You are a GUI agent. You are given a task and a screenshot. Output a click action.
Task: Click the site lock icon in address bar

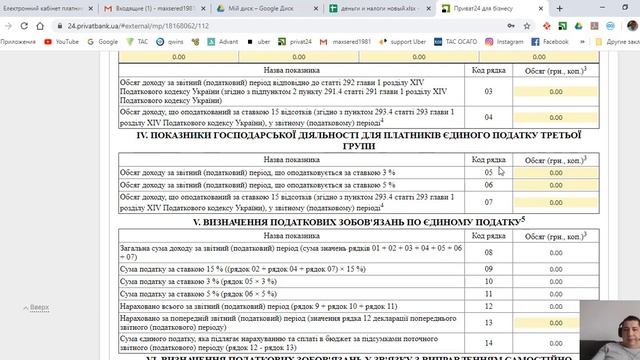60,26
